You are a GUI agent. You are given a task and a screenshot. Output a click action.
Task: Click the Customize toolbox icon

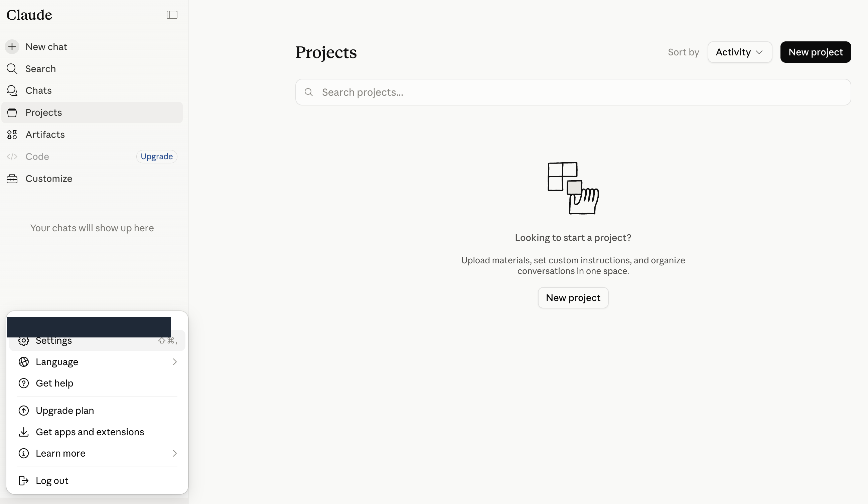[12, 179]
